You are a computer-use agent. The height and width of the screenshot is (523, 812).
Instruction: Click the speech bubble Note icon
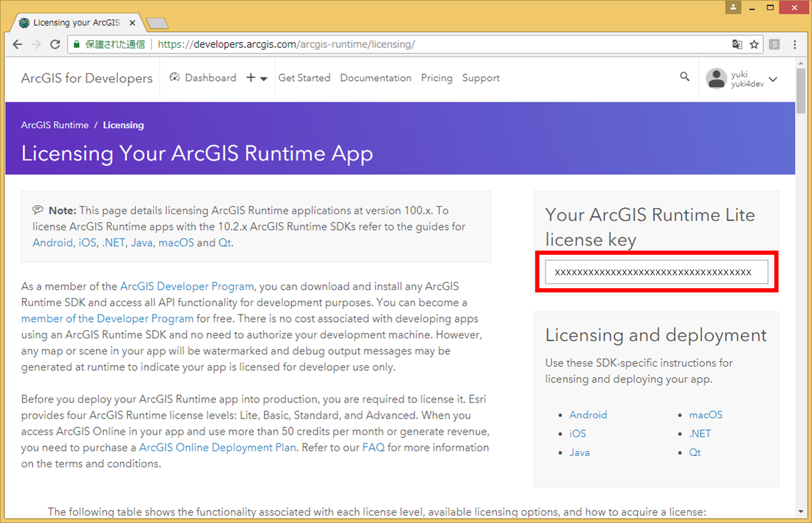(38, 210)
